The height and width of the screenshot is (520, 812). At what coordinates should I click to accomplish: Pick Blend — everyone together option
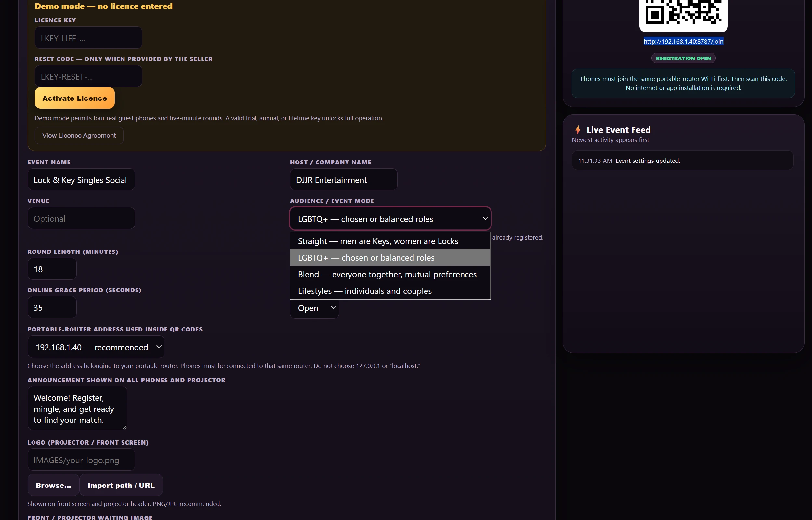pos(390,274)
